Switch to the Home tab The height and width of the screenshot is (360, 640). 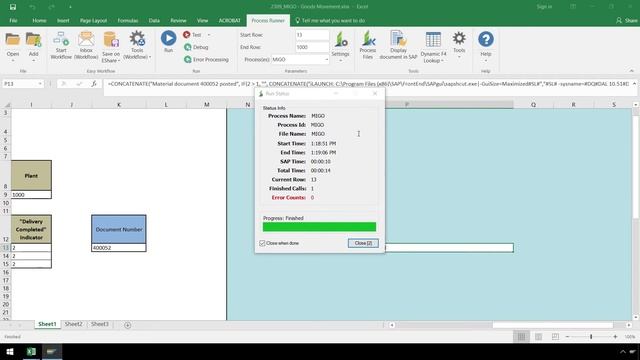(39, 20)
